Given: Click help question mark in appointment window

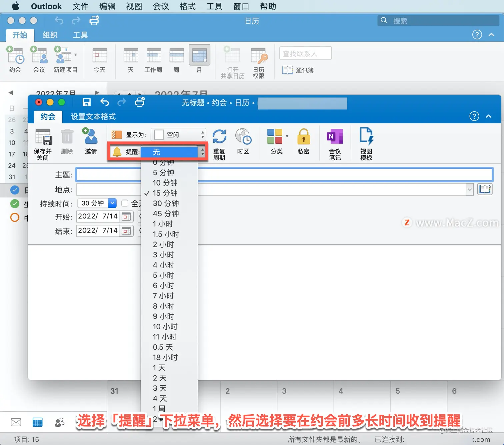Looking at the screenshot, I should (x=474, y=116).
